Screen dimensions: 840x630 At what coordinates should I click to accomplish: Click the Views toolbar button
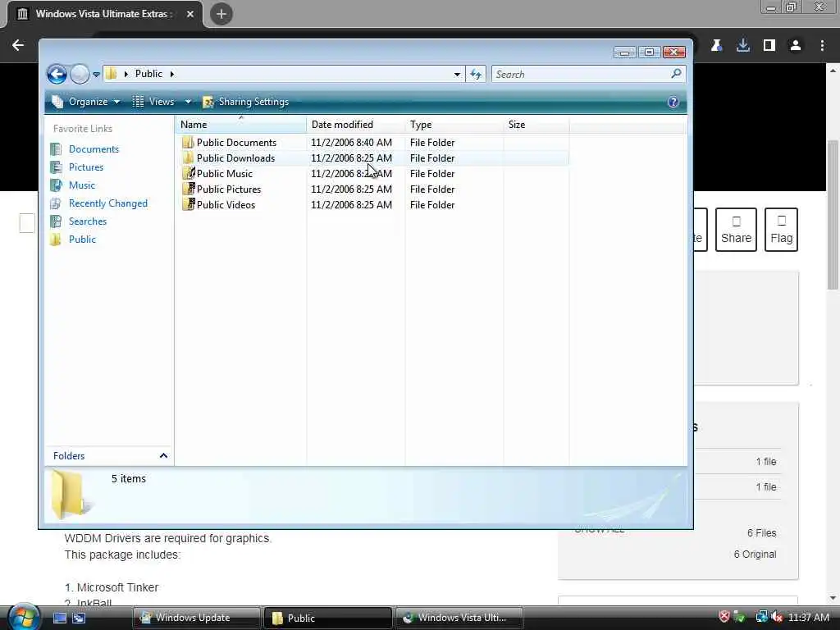tap(153, 102)
